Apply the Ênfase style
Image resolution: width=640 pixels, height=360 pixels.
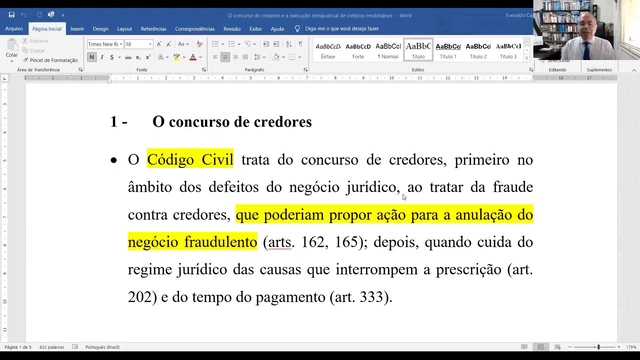point(328,50)
